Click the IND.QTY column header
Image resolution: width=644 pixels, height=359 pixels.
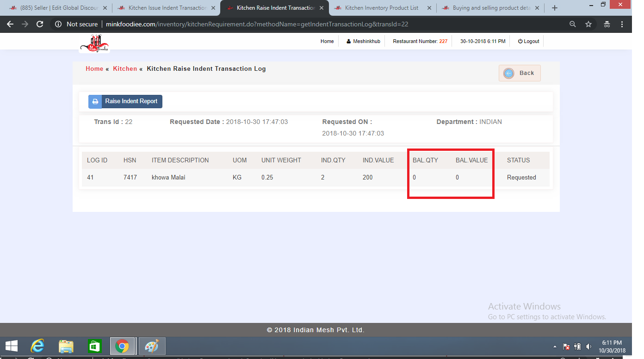[x=333, y=160]
